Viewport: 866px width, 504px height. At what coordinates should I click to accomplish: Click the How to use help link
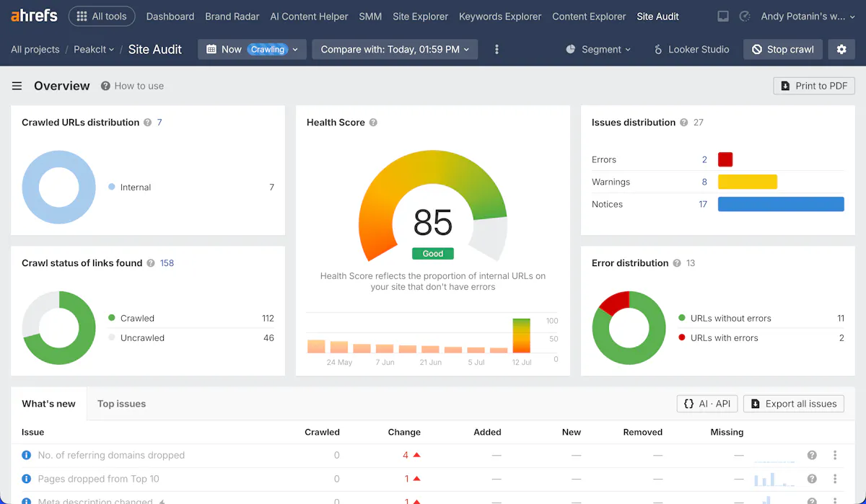[132, 86]
